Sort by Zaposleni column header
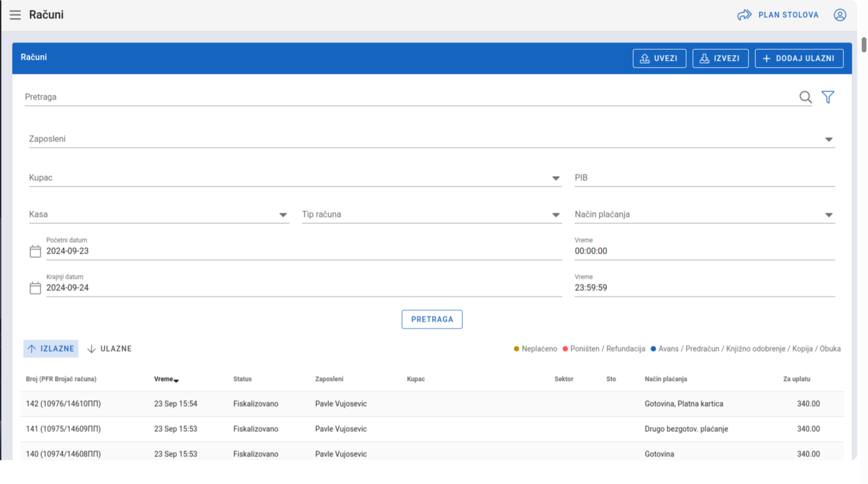Screen dimensions: 868x484 click(329, 379)
